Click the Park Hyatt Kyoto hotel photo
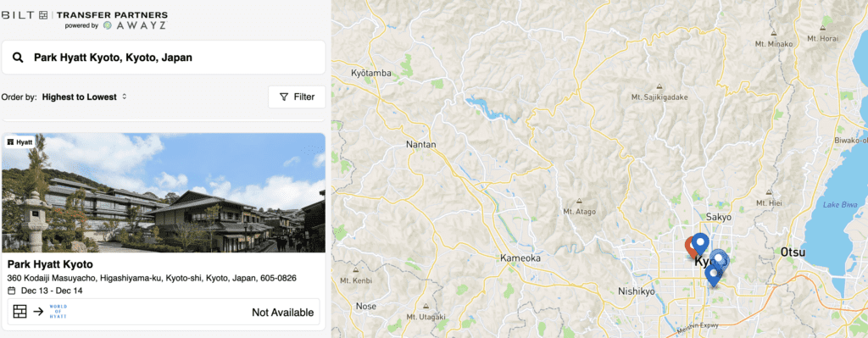 (x=164, y=192)
